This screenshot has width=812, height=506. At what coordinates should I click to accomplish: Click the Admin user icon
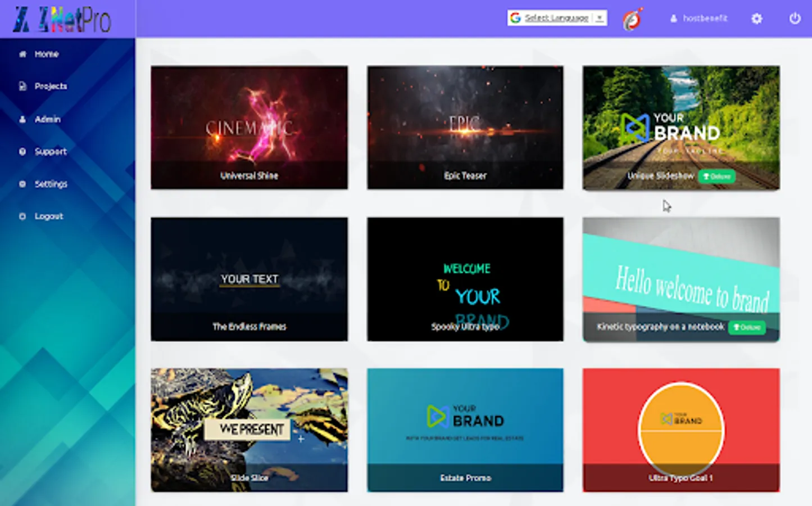coord(22,119)
